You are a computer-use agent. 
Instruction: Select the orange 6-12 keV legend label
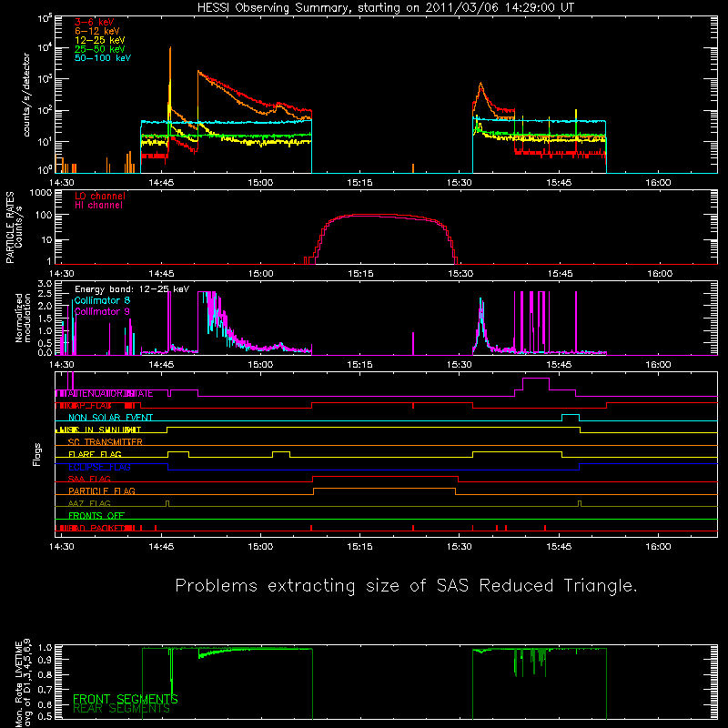click(97, 31)
